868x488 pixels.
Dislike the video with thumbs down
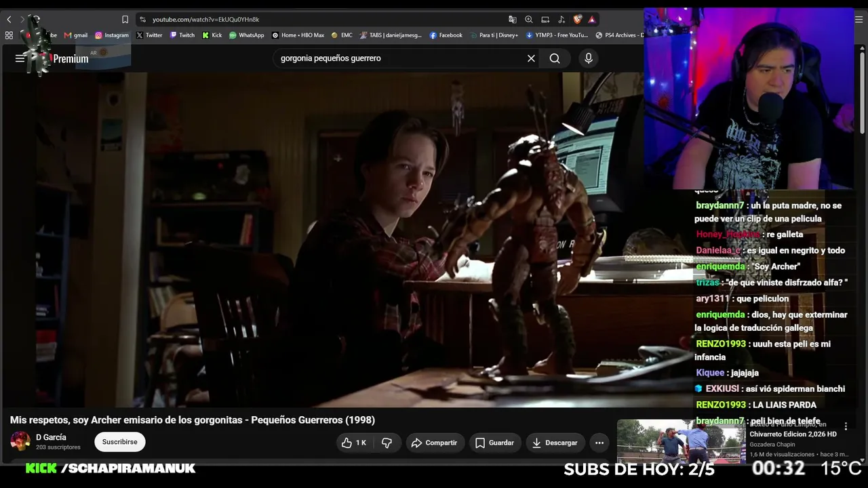click(x=387, y=443)
